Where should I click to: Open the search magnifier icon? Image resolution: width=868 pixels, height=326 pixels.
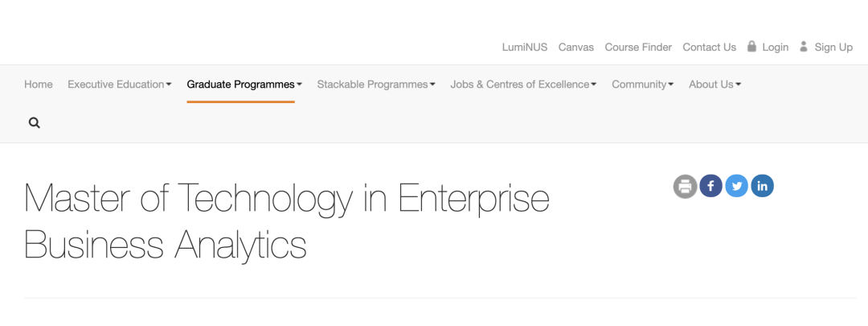tap(34, 123)
